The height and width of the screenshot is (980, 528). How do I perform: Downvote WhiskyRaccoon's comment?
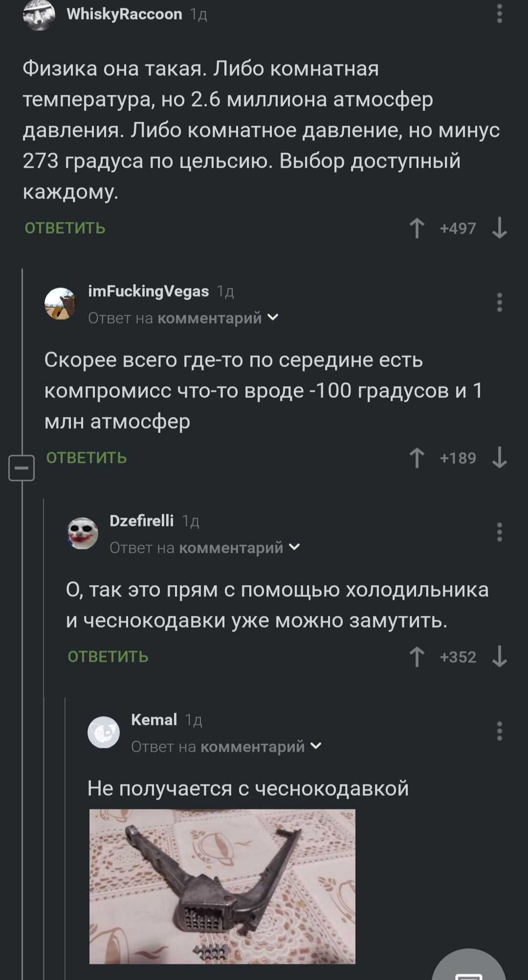[499, 228]
